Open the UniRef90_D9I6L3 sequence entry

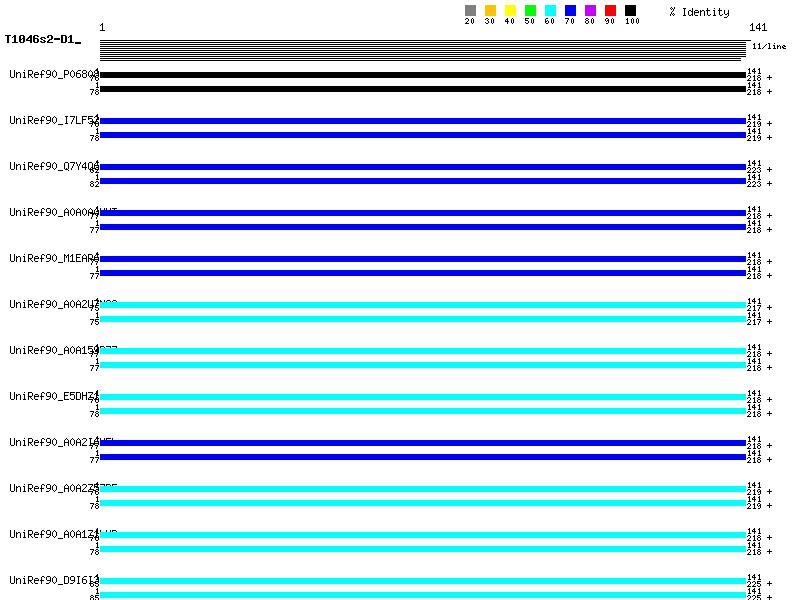coord(54,580)
